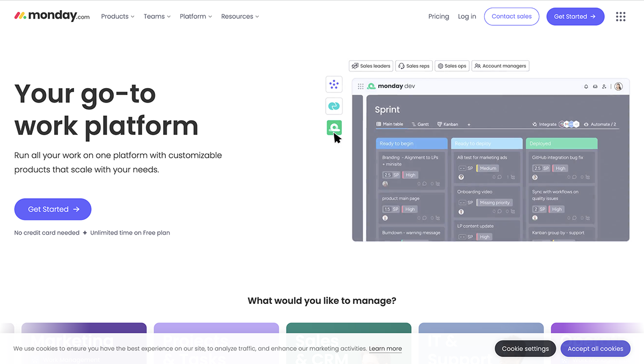Image resolution: width=644 pixels, height=364 pixels.
Task: Open notifications bell in the dev header
Action: click(586, 86)
